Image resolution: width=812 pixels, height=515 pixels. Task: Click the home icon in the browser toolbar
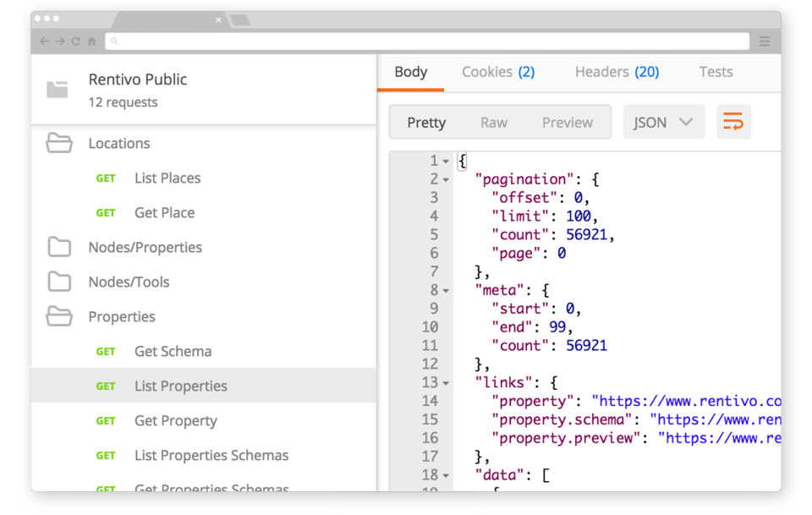(x=91, y=41)
